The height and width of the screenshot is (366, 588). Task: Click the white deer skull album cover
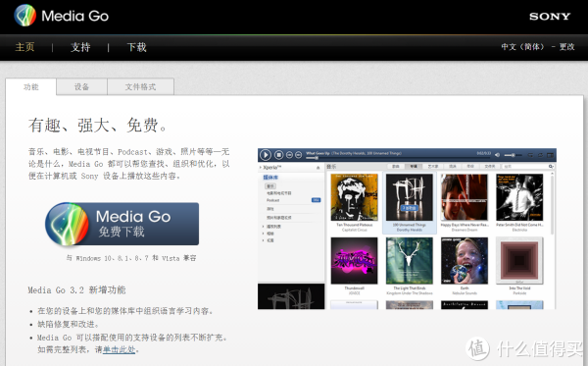point(409,260)
